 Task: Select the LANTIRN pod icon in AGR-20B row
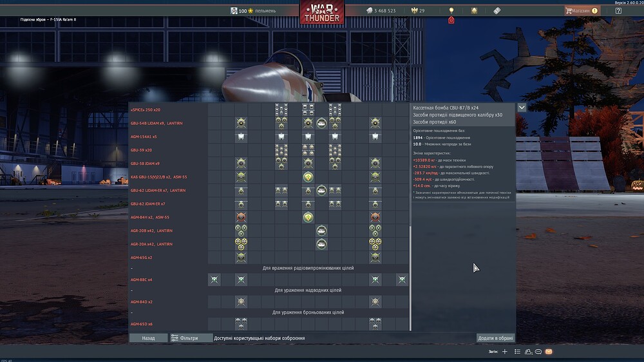321,231
